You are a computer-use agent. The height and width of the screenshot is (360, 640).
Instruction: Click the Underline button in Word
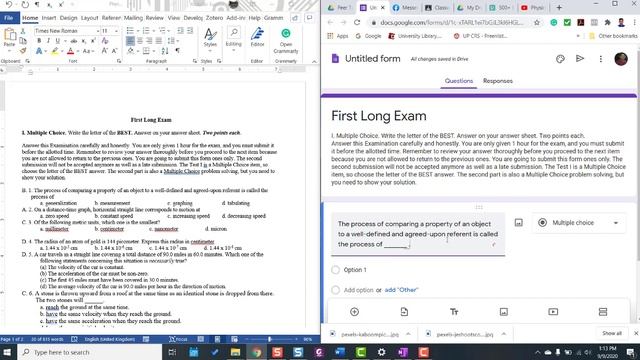point(58,41)
